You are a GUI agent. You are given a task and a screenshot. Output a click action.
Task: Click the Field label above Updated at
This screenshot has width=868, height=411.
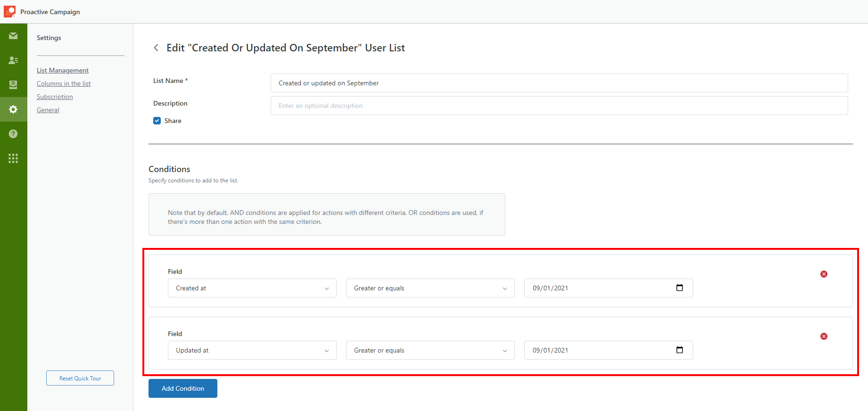coord(175,334)
